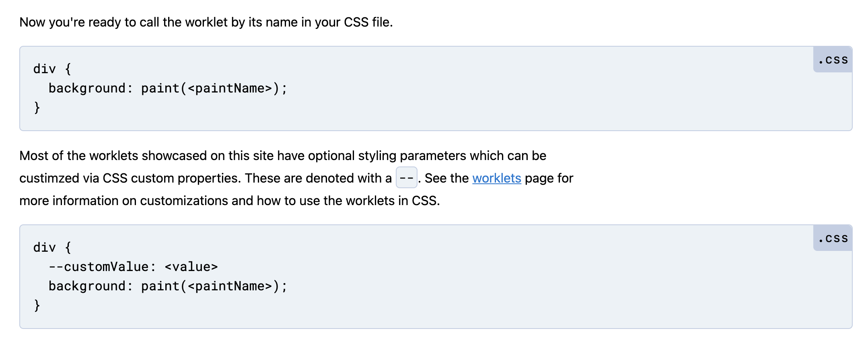Image resolution: width=868 pixels, height=341 pixels.
Task: Click 'background' property in second code block
Action: 87,286
